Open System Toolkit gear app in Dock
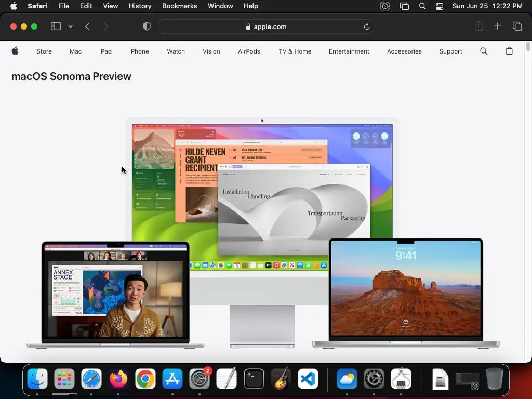This screenshot has height=399, width=532. point(374,378)
